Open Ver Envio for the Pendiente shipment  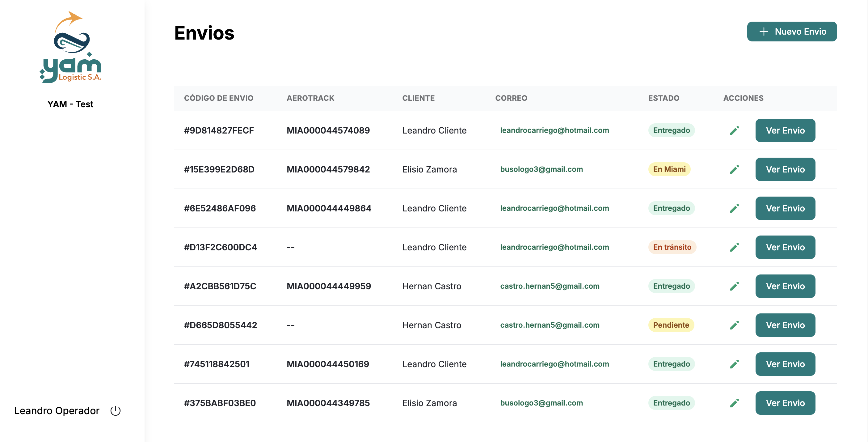[785, 325]
